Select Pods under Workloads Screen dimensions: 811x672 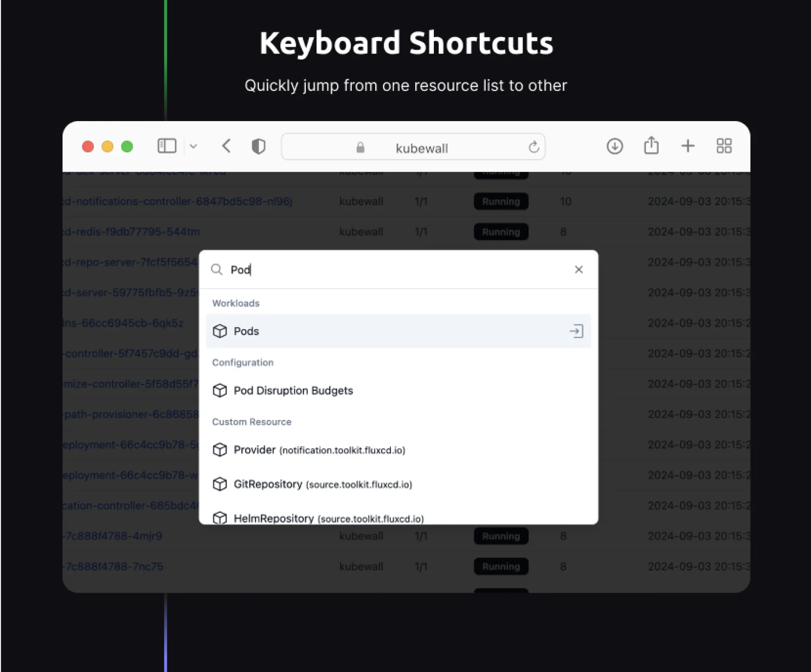pos(246,331)
